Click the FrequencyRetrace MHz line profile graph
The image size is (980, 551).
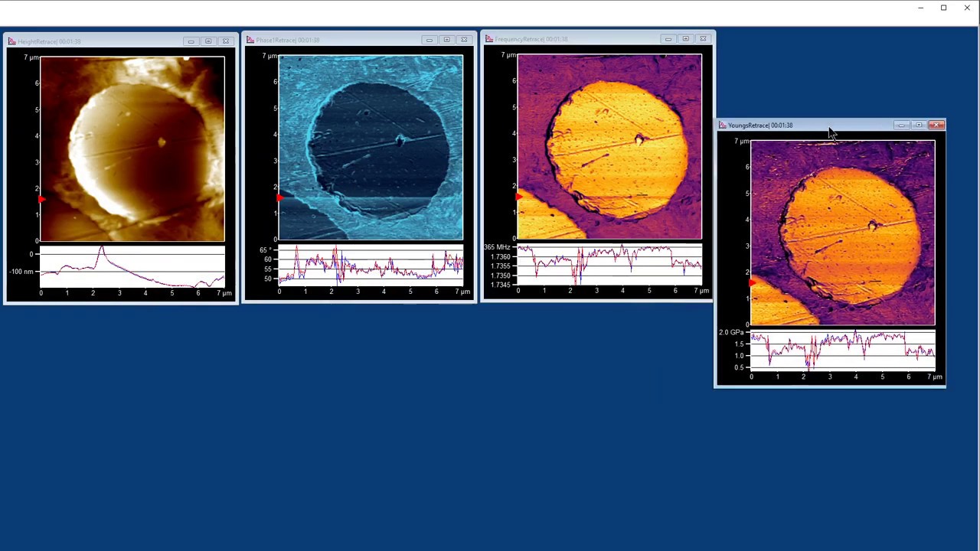click(x=609, y=264)
